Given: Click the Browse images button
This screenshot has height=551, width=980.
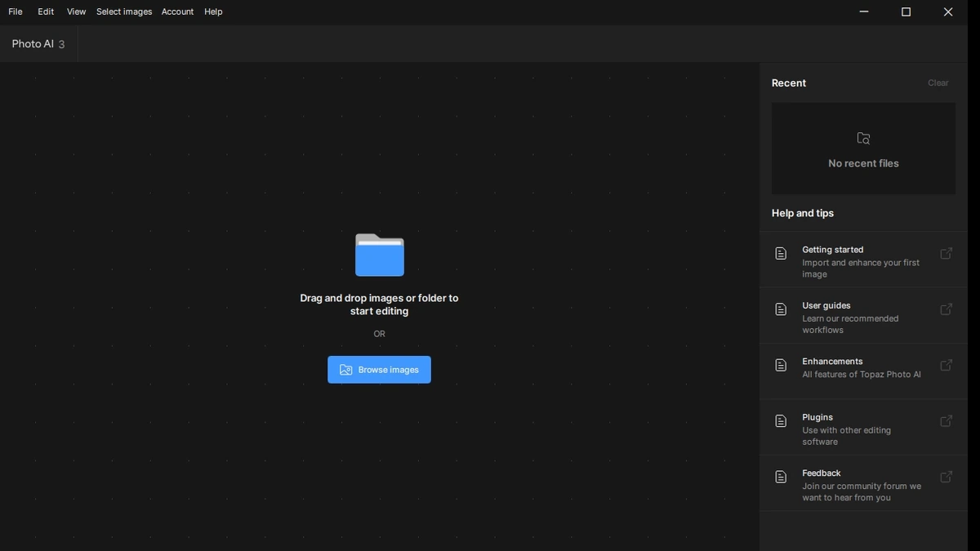Looking at the screenshot, I should (x=379, y=370).
